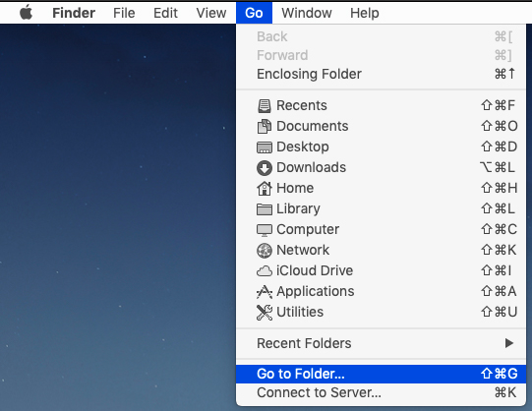532x411 pixels.
Task: Click the iCloud Drive cloud icon
Action: click(x=265, y=271)
